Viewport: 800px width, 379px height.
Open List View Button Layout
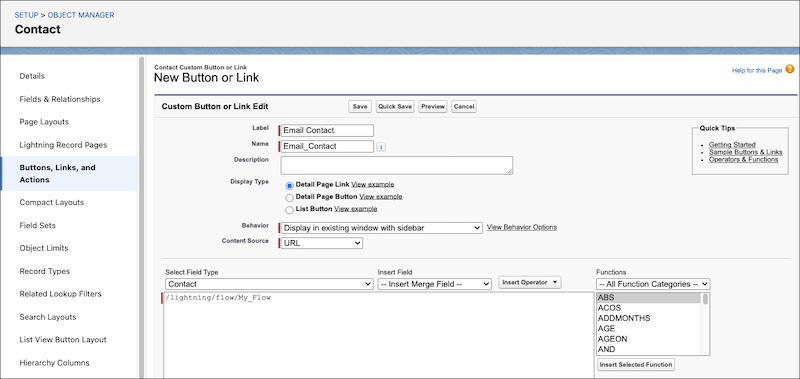63,340
